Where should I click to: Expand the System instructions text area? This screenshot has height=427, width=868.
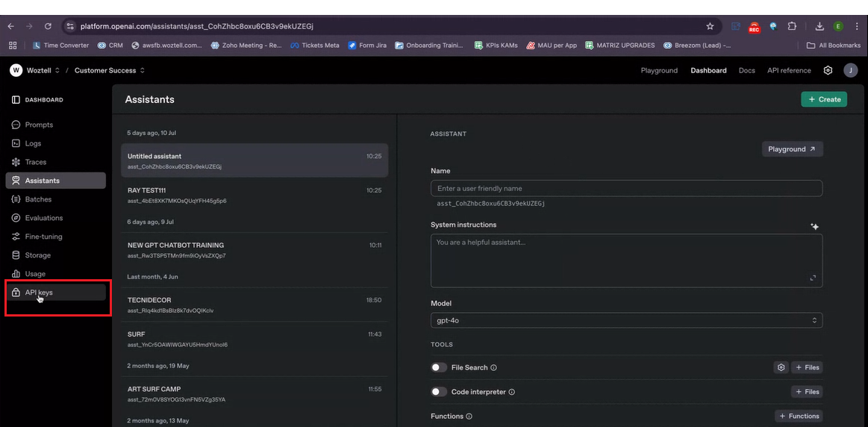coord(813,278)
